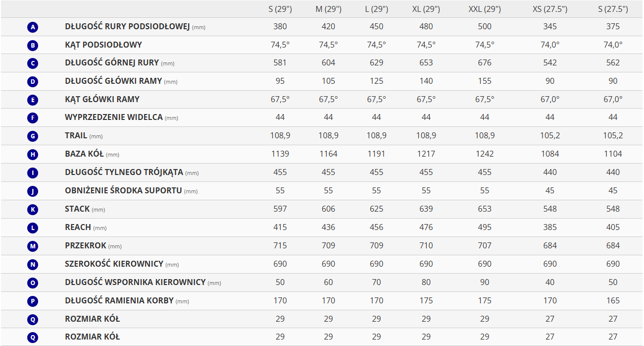644x346 pixels.
Task: Select the XS (27.5") column header
Action: (549, 9)
